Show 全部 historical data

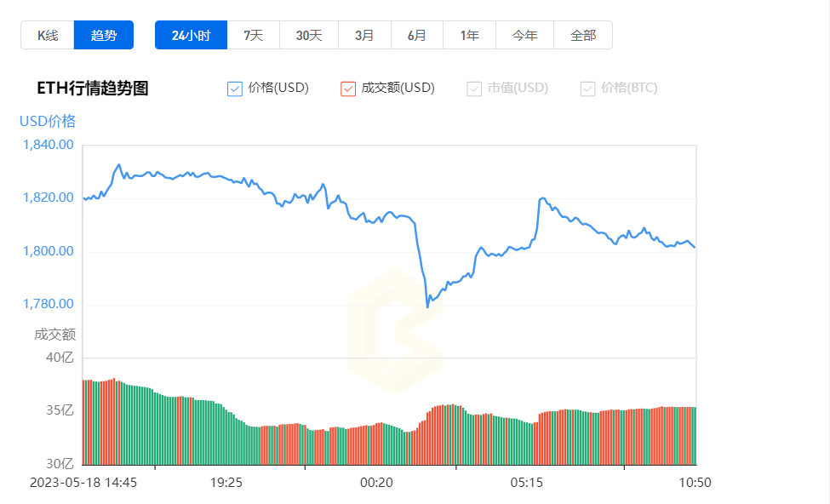tap(583, 35)
